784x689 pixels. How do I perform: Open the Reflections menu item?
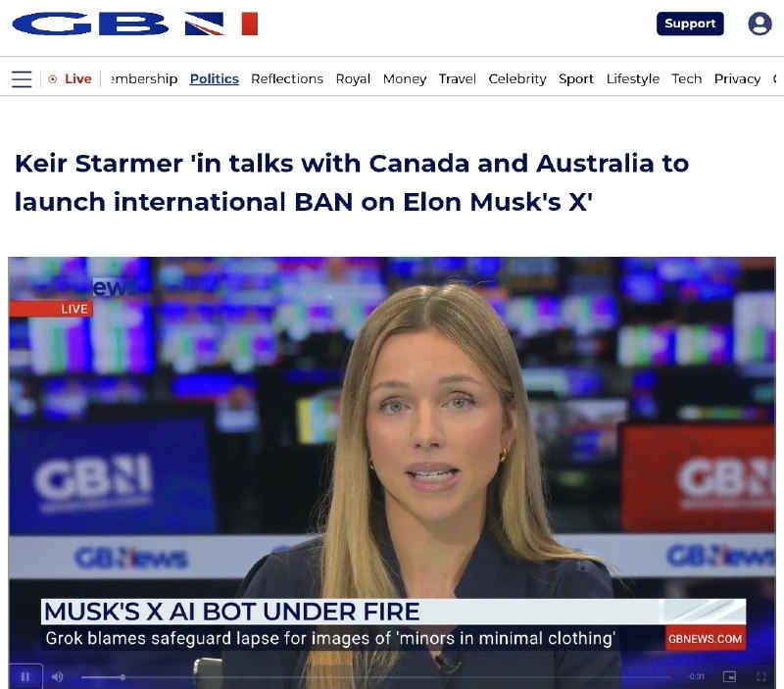pyautogui.click(x=287, y=79)
